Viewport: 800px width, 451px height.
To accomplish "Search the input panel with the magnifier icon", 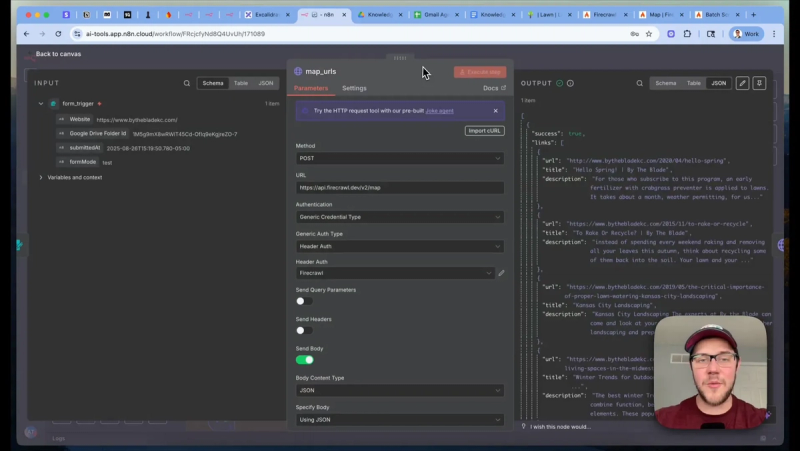I will pyautogui.click(x=187, y=83).
